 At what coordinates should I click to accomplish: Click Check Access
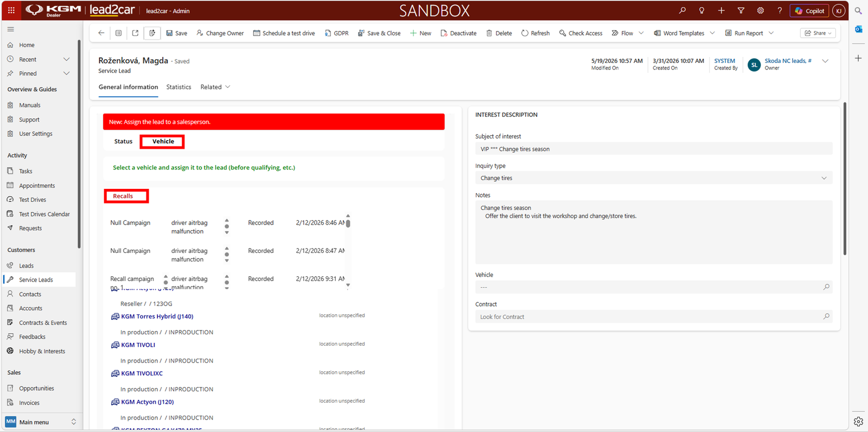point(581,33)
